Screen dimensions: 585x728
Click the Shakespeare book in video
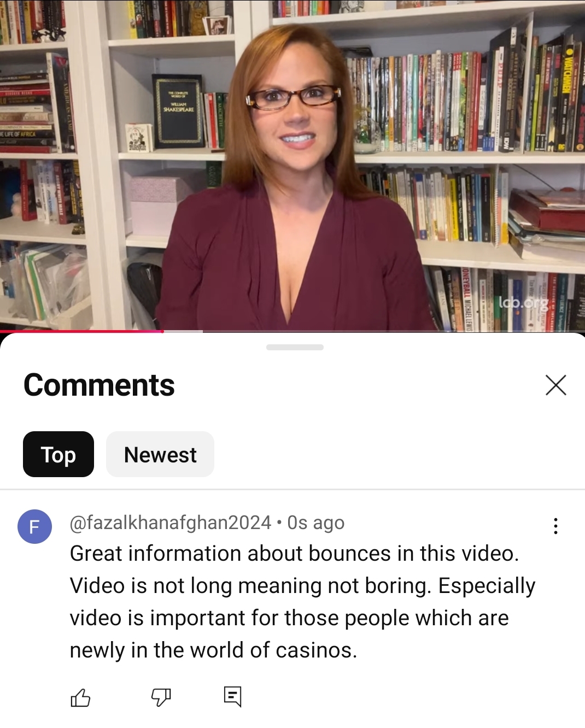point(179,111)
